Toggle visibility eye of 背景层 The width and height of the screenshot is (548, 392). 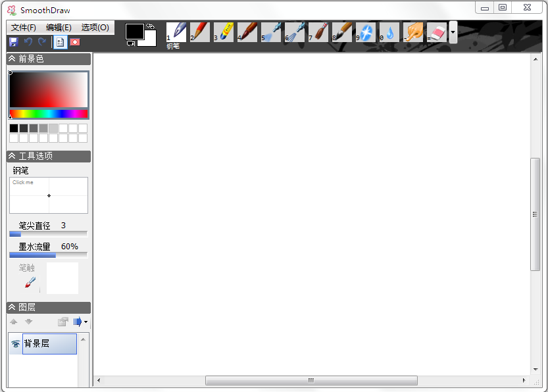(15, 344)
